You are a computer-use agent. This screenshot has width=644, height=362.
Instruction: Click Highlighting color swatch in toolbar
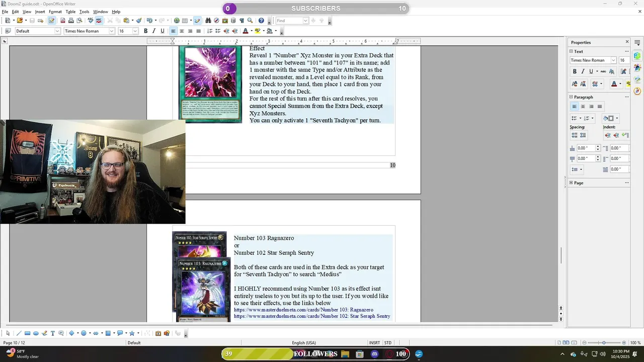(x=258, y=31)
